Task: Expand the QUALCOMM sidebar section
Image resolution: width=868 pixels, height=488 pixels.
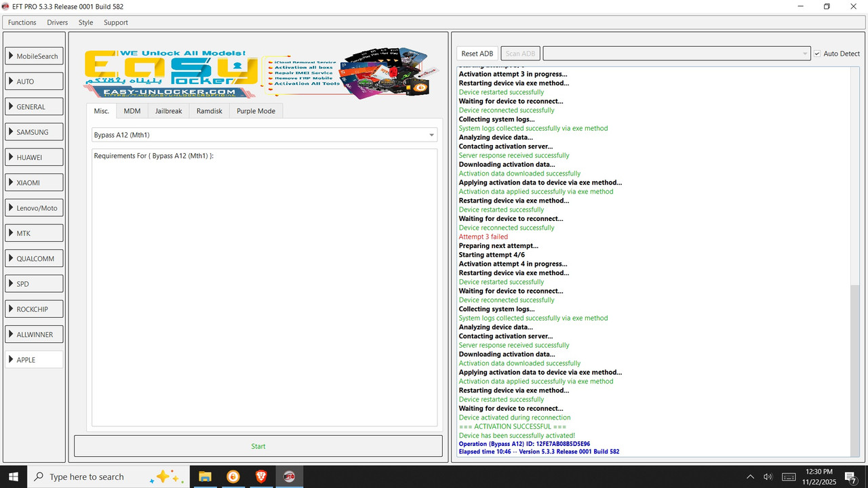Action: (x=35, y=258)
